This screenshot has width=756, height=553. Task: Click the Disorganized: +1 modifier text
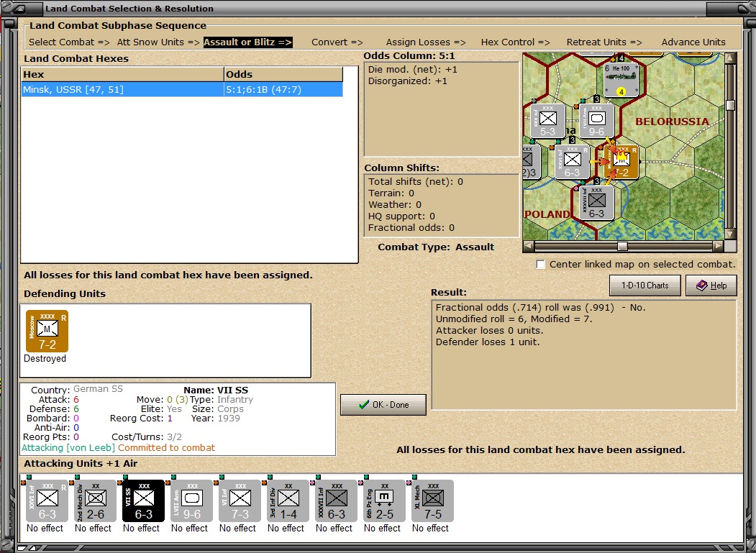click(x=407, y=81)
